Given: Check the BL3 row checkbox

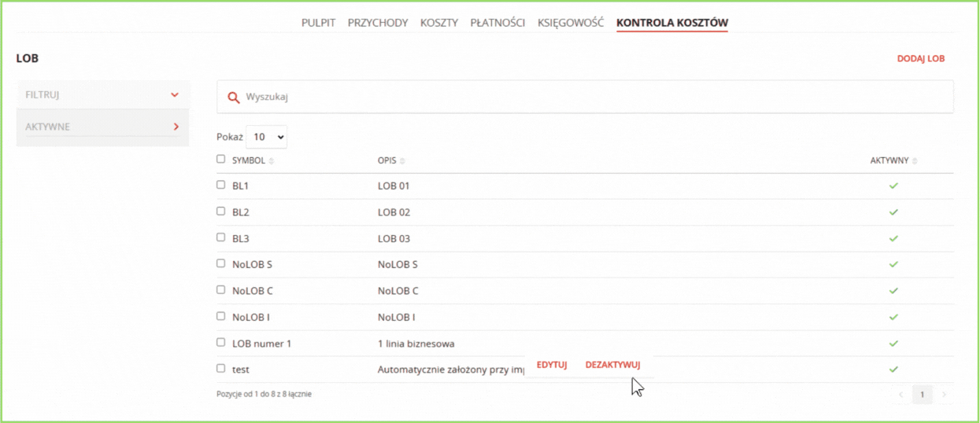Looking at the screenshot, I should click(x=220, y=237).
